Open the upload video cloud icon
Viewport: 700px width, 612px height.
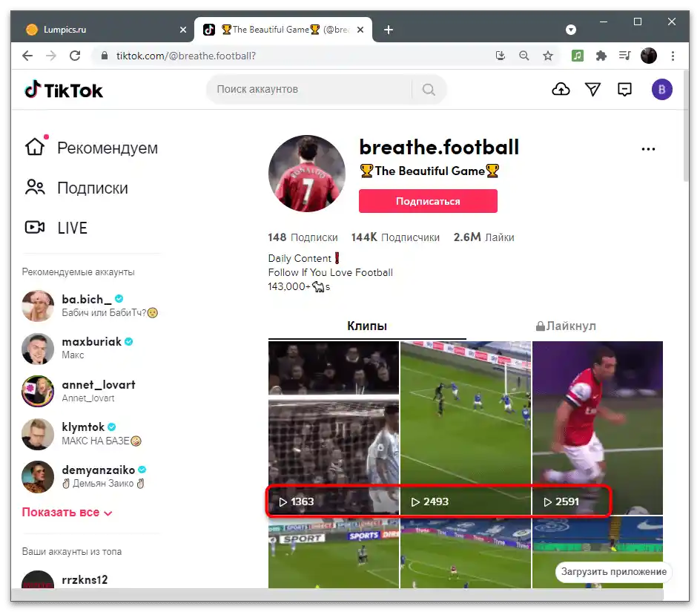click(x=561, y=89)
